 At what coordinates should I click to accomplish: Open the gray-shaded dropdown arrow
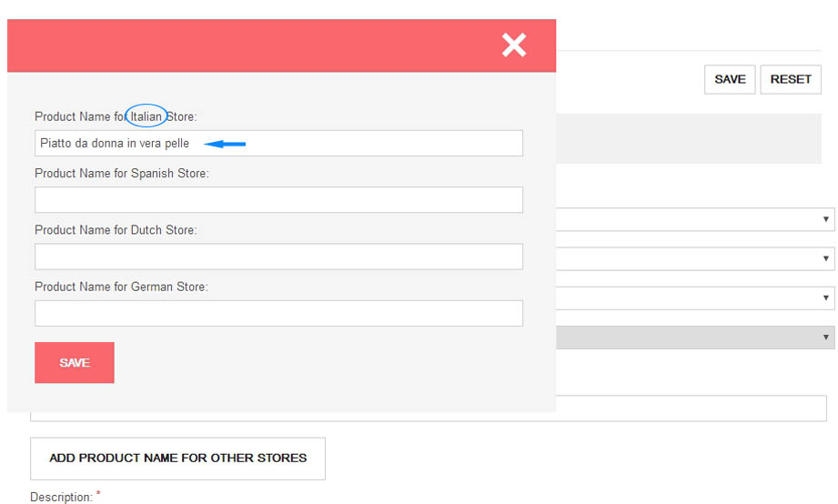825,338
